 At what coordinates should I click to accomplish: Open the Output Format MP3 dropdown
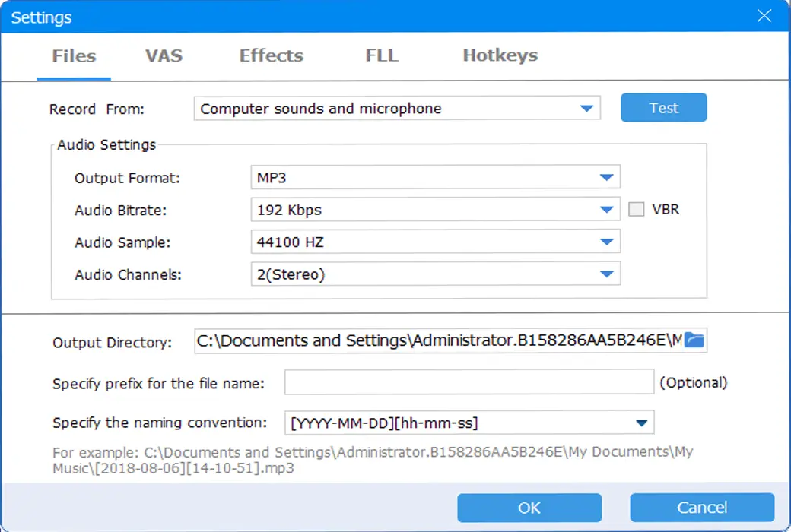pyautogui.click(x=435, y=177)
